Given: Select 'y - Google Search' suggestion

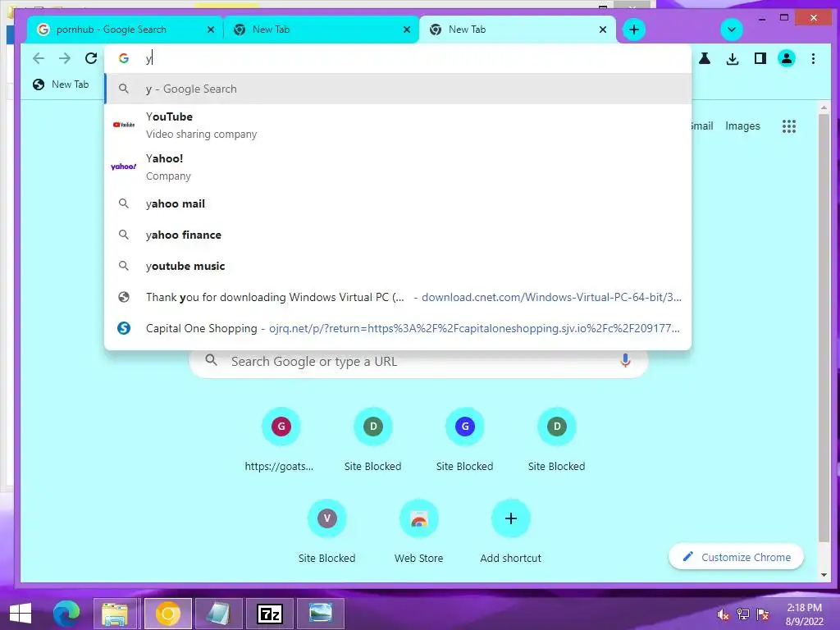Looking at the screenshot, I should point(398,89).
